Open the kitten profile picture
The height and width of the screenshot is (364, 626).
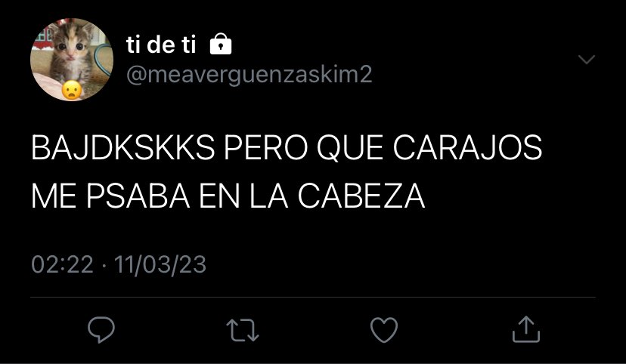72,60
